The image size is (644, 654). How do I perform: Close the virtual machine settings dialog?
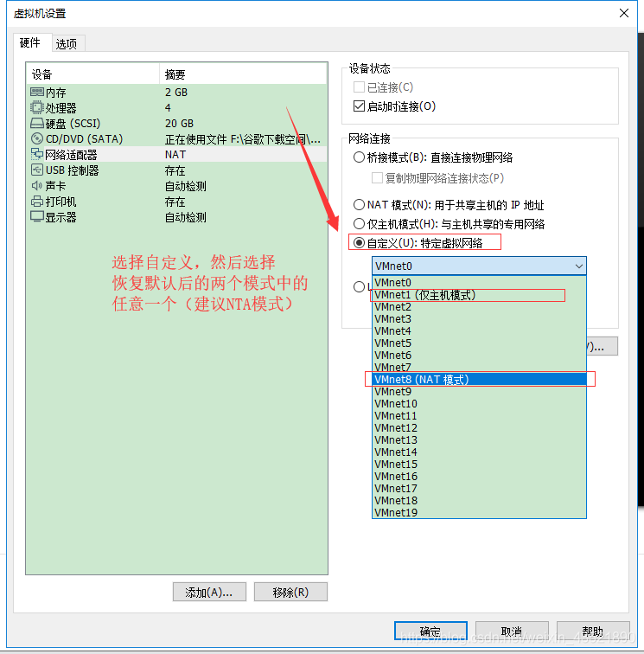click(624, 13)
